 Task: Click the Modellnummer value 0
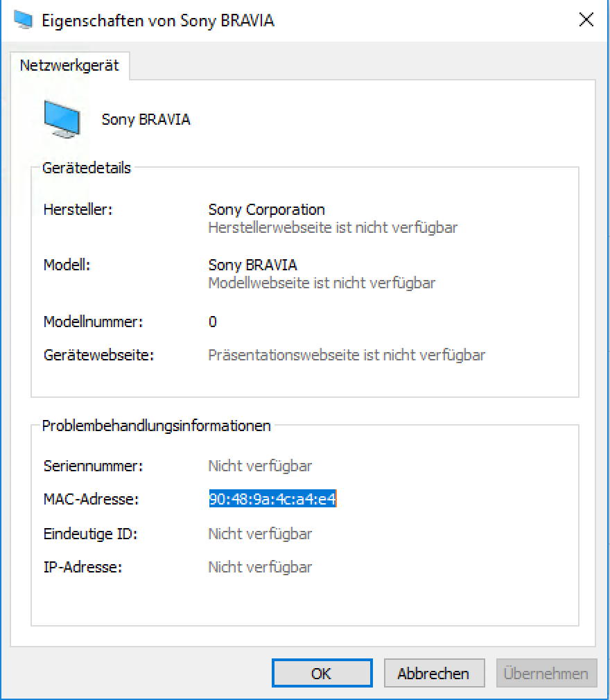click(213, 322)
